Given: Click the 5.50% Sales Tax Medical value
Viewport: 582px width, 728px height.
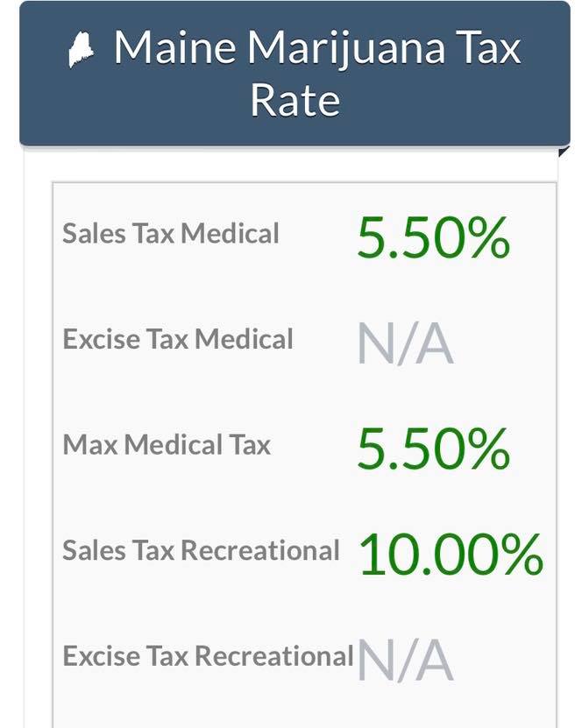Looking at the screenshot, I should [x=433, y=237].
